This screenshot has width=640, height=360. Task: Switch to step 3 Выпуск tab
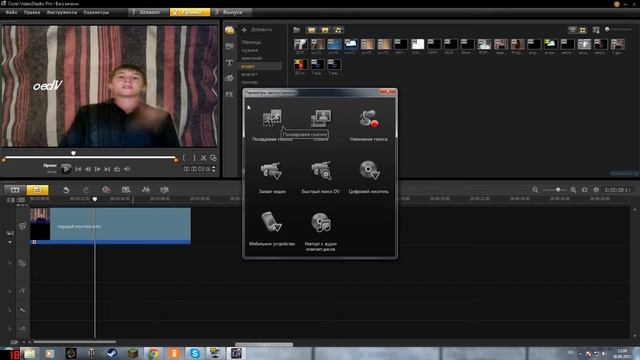[x=231, y=12]
